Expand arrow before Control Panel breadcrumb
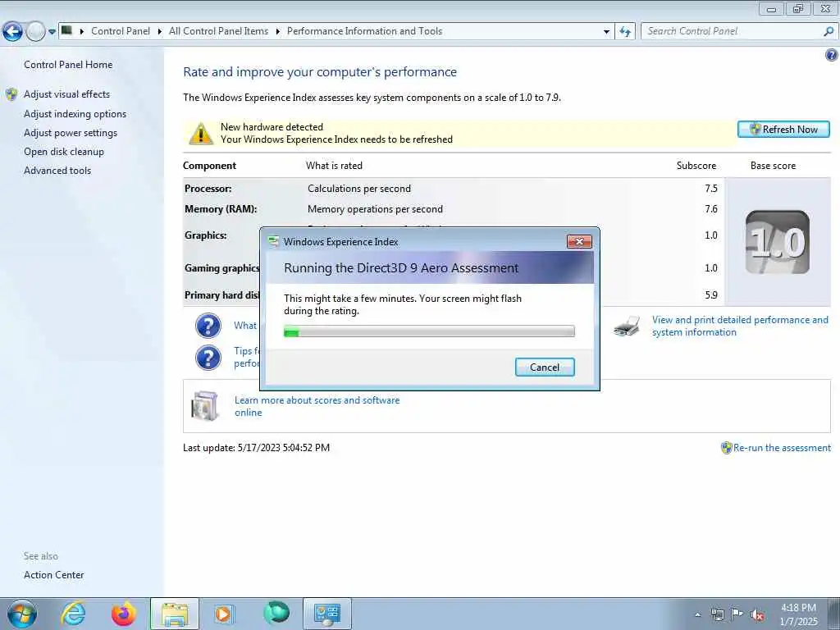Image resolution: width=840 pixels, height=630 pixels. (x=82, y=32)
